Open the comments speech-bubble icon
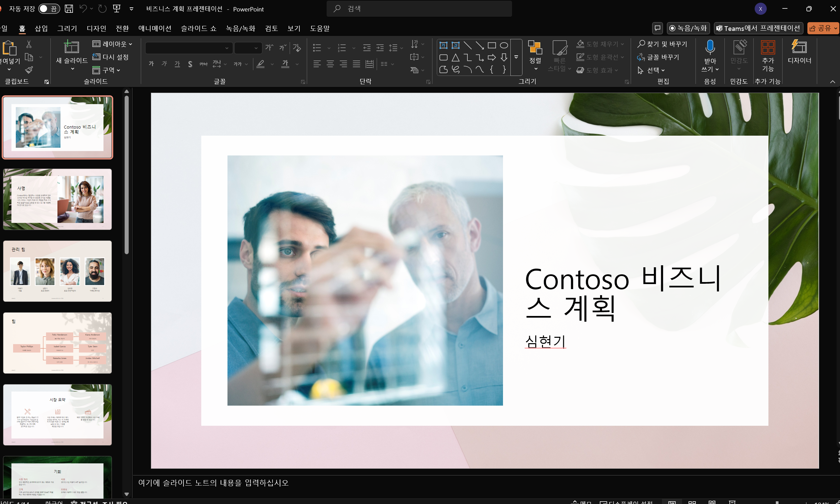The height and width of the screenshot is (504, 840). click(x=658, y=28)
